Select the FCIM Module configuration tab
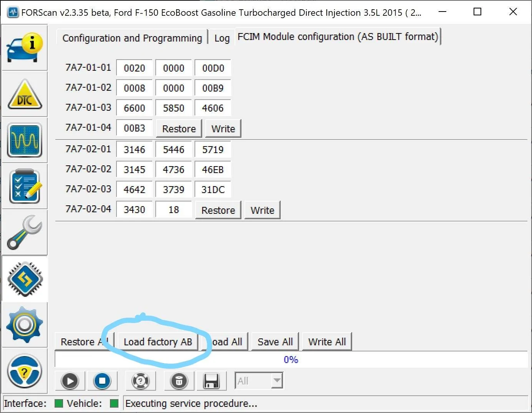Screen dimensions: 532x413 coord(338,37)
